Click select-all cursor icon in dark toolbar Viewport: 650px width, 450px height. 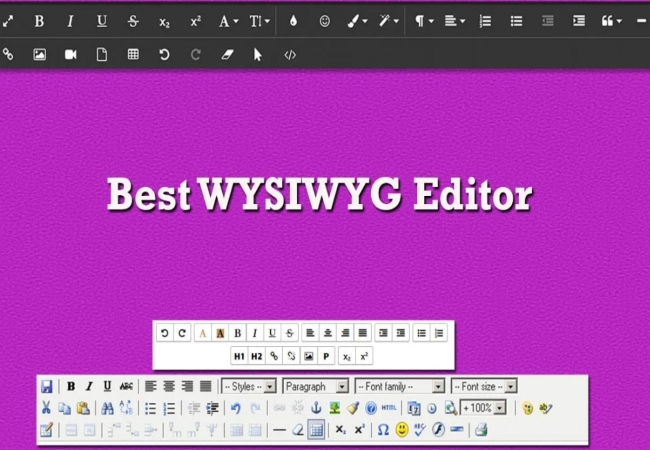click(x=258, y=54)
